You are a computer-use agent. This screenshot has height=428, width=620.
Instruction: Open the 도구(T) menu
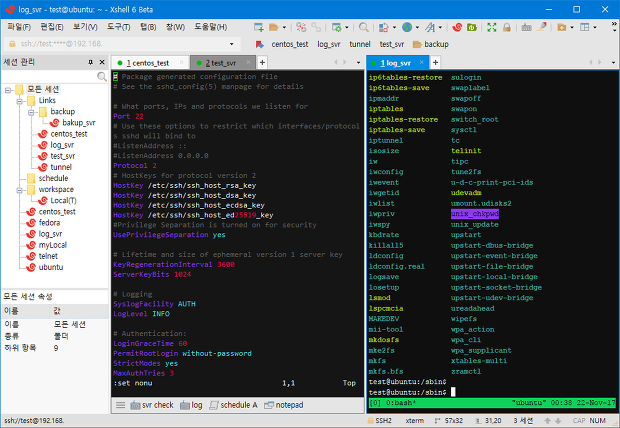point(119,27)
